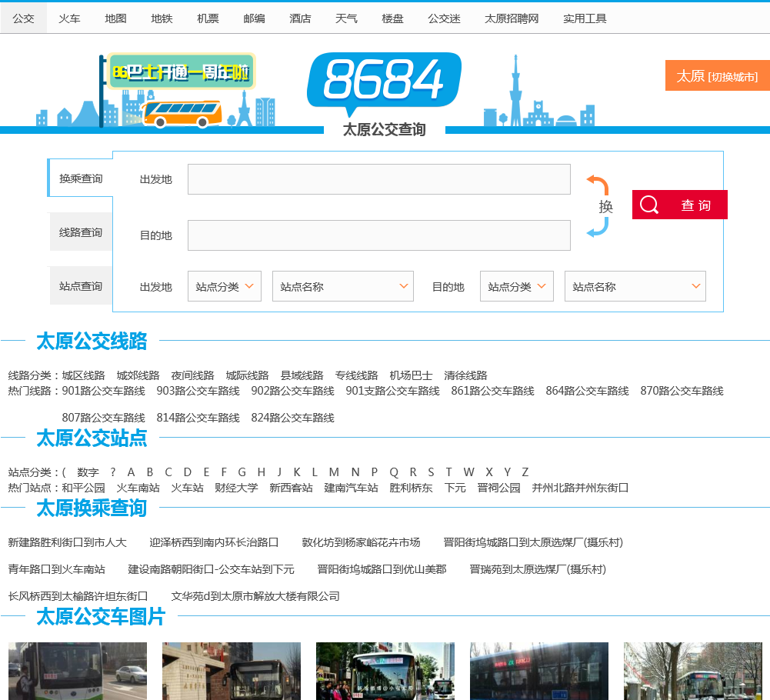This screenshot has height=700, width=770.
Task: Open the 901支路公交车路线 link
Action: [392, 391]
